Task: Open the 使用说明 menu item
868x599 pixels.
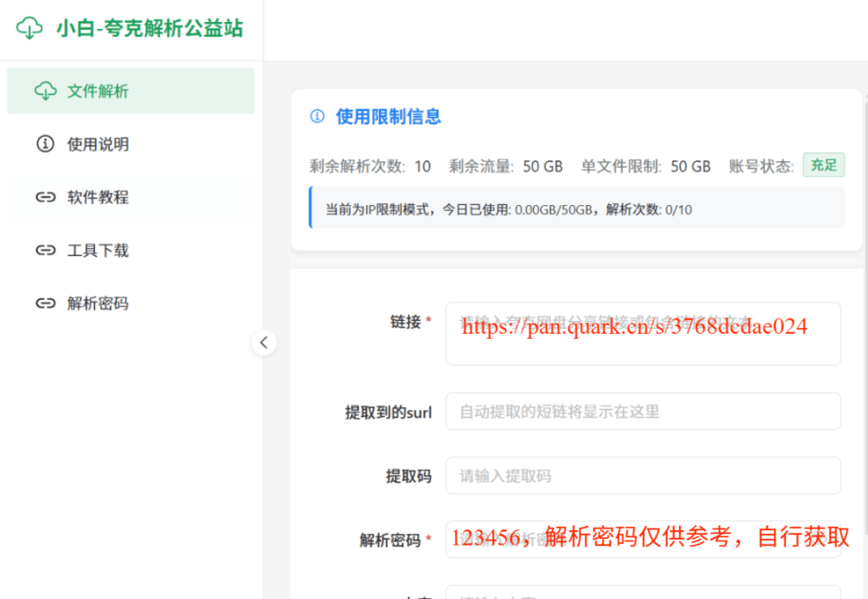Action: (x=131, y=144)
